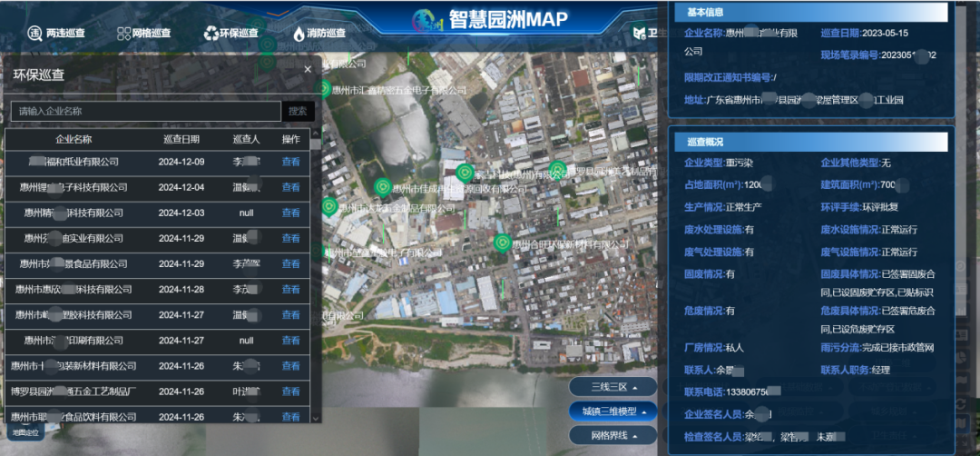Image resolution: width=980 pixels, height=456 pixels.
Task: Click the table scrollbar down arrow
Action: pyautogui.click(x=315, y=418)
